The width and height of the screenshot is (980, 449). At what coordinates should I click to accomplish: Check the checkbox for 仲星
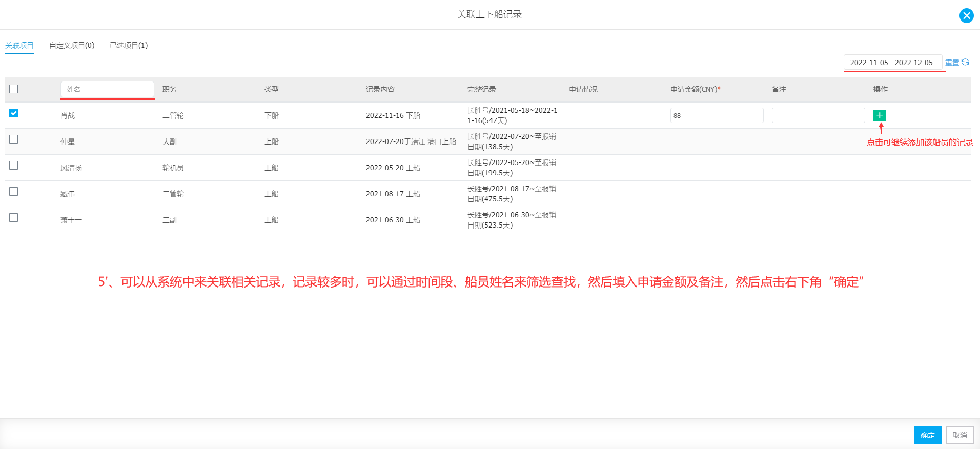(x=14, y=139)
